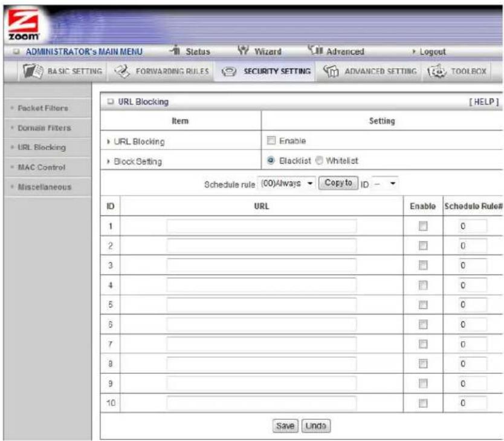Click ADMINISTRATOR's MAIN MENU text

(x=84, y=51)
